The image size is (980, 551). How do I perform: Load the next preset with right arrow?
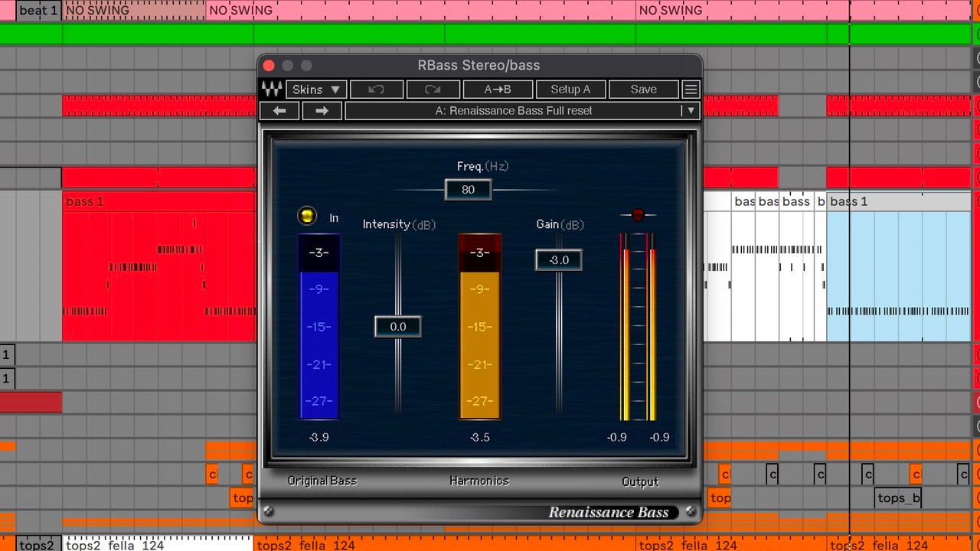click(322, 111)
